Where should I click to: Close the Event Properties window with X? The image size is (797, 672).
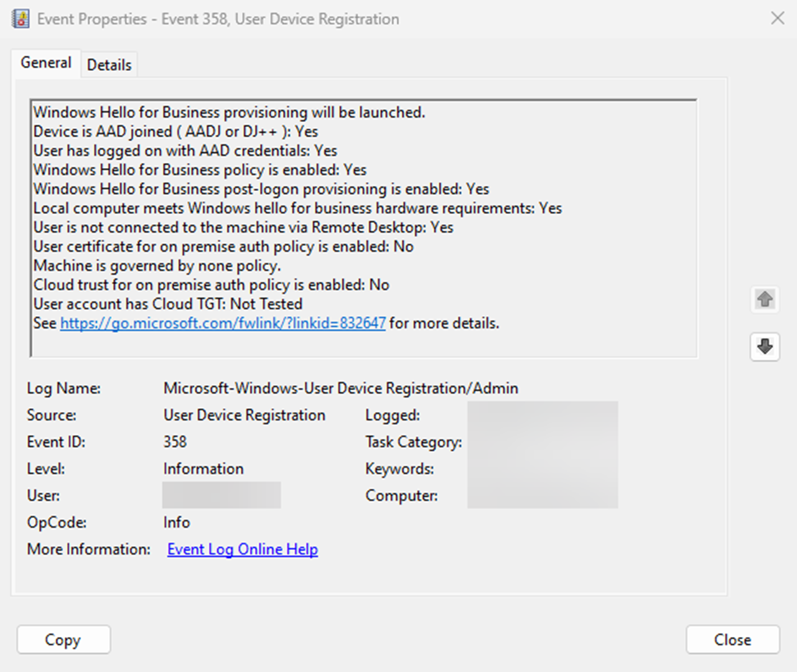(777, 18)
